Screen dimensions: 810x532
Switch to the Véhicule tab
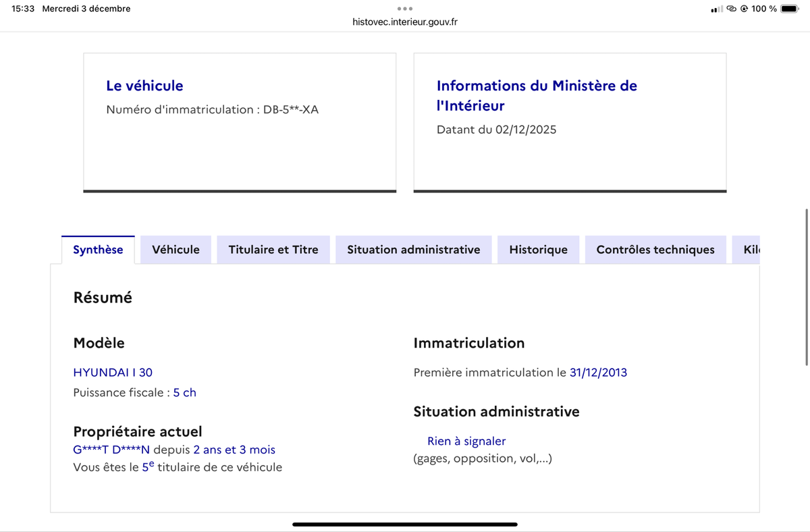coord(175,250)
